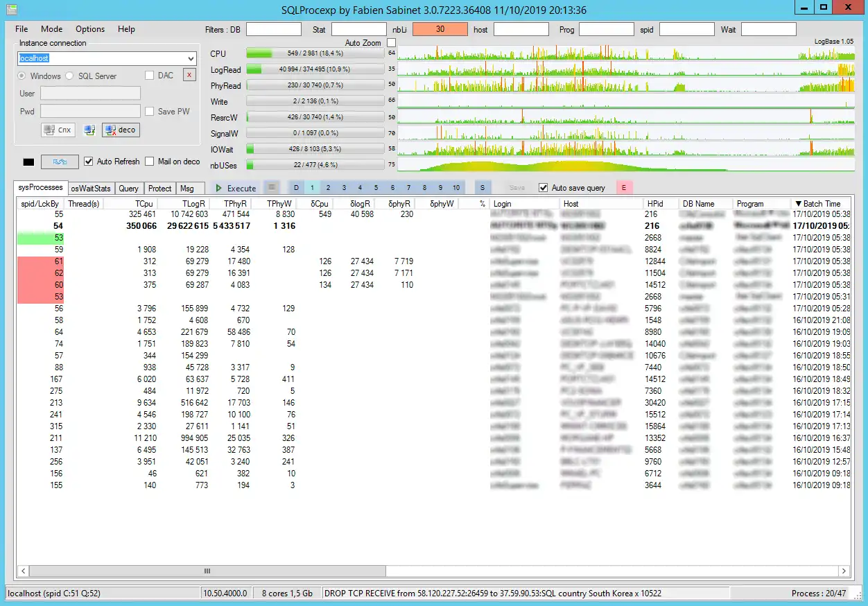
Task: Click the LogRead progress bar
Action: (x=315, y=69)
